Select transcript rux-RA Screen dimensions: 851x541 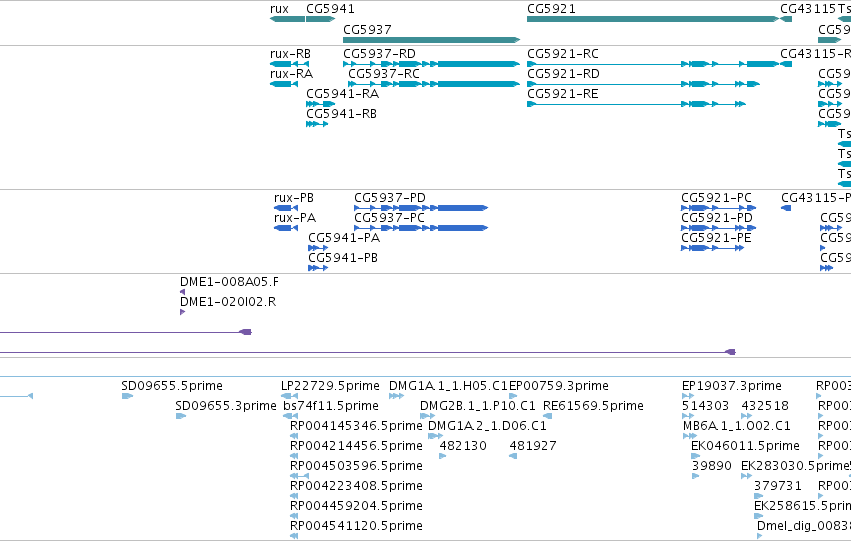pos(284,84)
